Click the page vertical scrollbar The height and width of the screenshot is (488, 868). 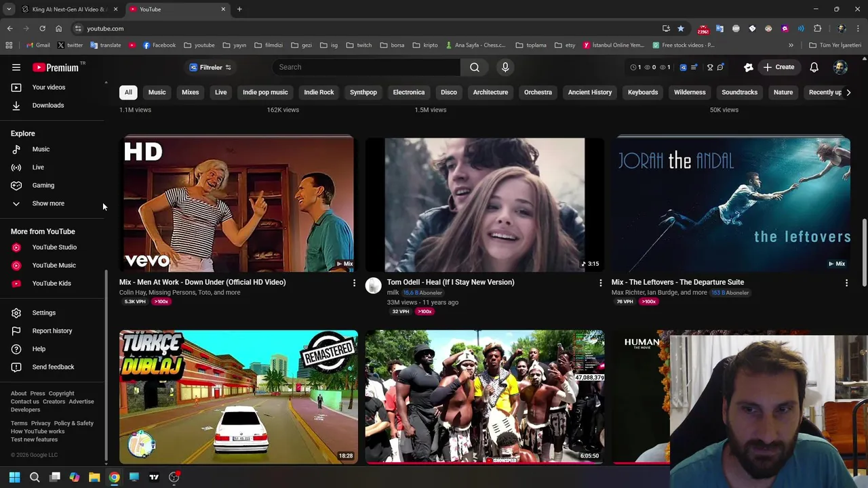click(864, 252)
